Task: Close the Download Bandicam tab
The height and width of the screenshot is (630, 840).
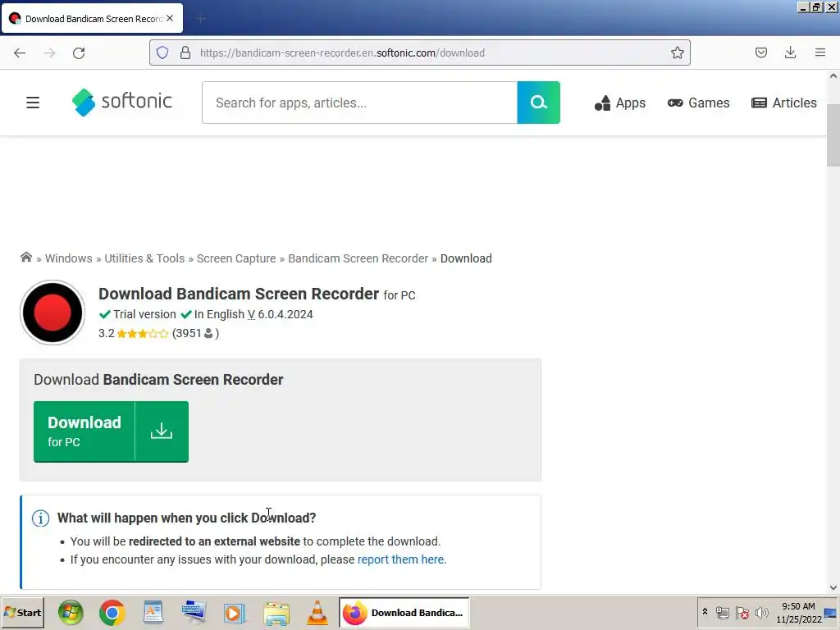Action: 170,18
